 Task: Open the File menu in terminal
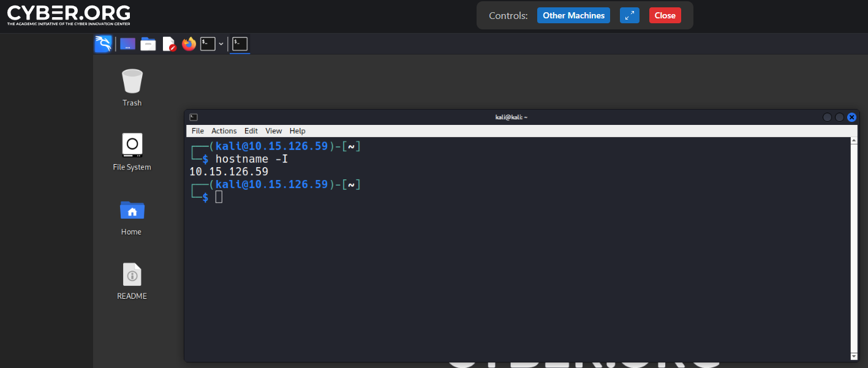197,131
